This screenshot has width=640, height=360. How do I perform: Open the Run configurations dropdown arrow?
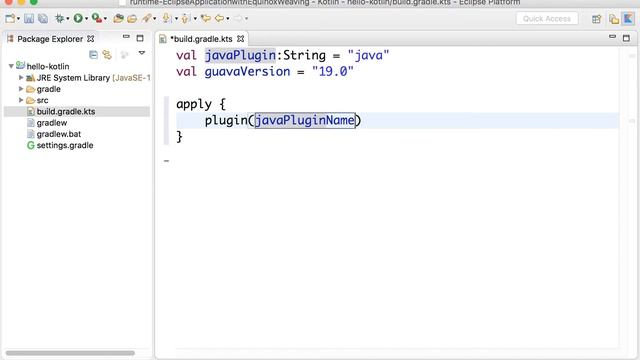(x=87, y=19)
